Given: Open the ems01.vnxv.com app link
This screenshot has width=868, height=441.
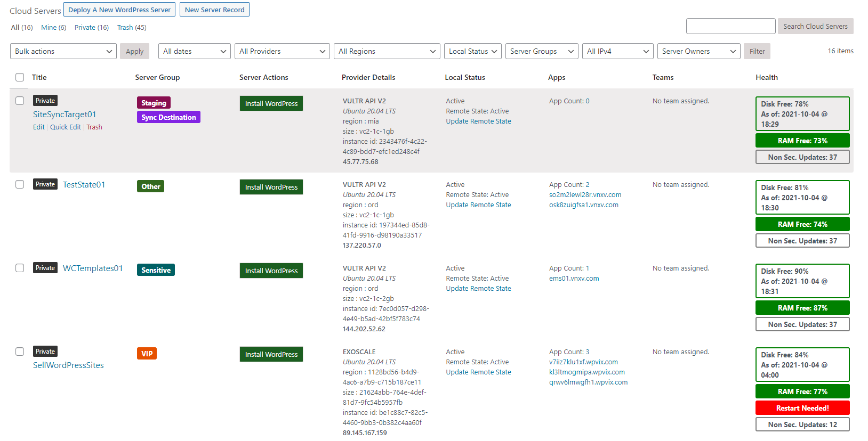Looking at the screenshot, I should [574, 279].
